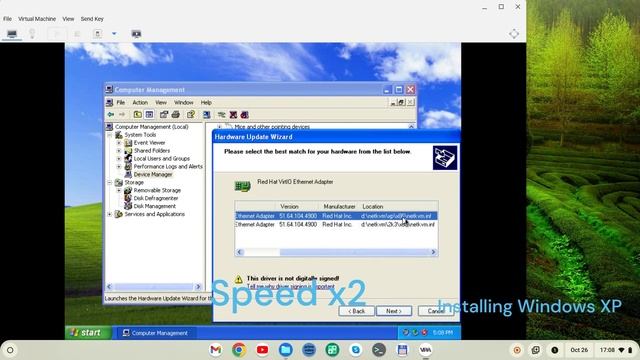Viewport: 640px width, 360px height.
Task: Click the Back arrow in the Computer Management toolbar
Action: pyautogui.click(x=111, y=115)
